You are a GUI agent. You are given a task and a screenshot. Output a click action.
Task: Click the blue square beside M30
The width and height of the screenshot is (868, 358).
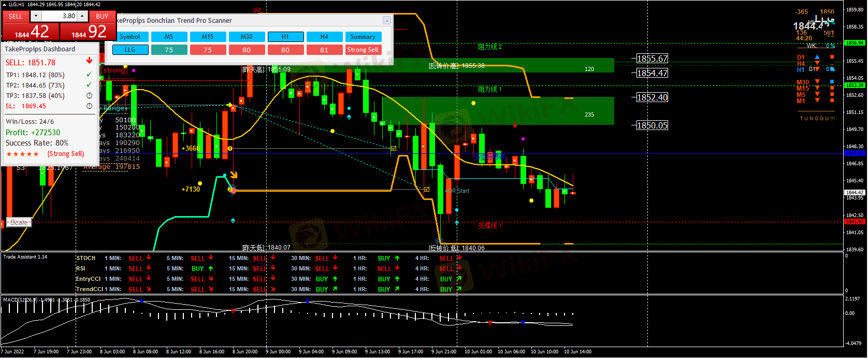[x=832, y=82]
